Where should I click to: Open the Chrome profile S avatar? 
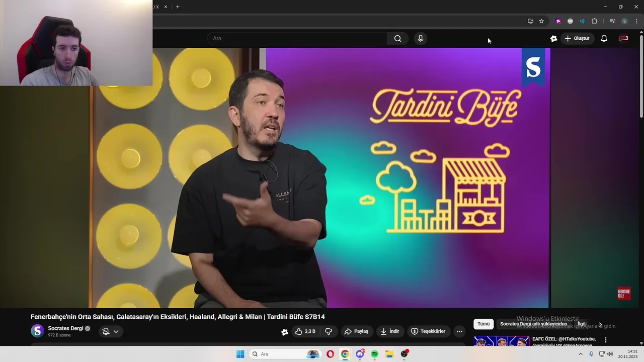pyautogui.click(x=624, y=21)
